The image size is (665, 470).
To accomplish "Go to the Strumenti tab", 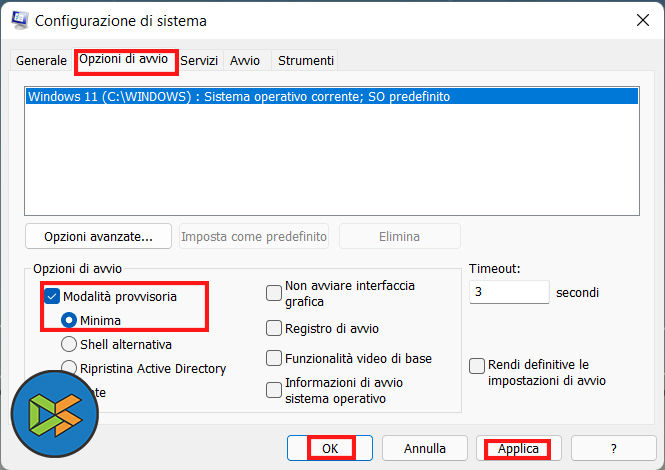I will [x=305, y=61].
